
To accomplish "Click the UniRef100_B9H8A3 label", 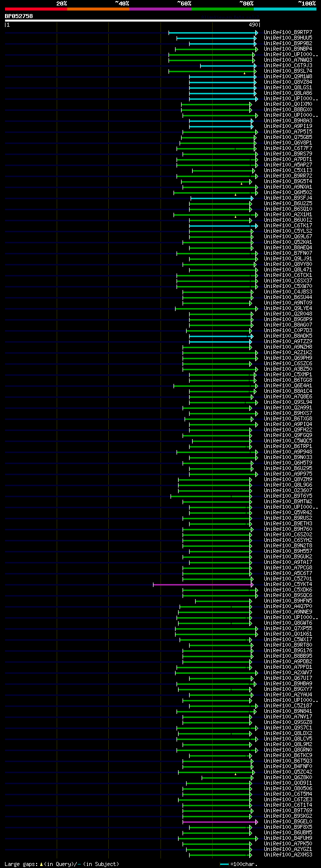I will [x=288, y=120].
